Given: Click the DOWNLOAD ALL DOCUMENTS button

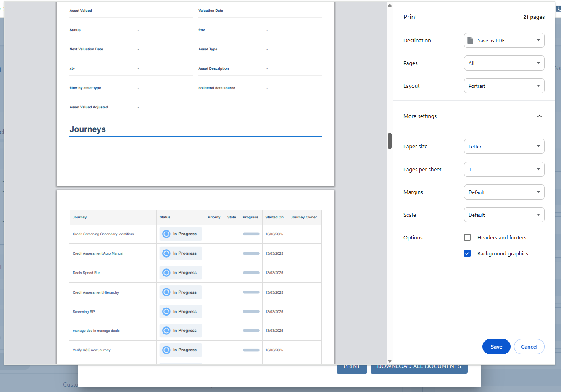Looking at the screenshot, I should [419, 366].
